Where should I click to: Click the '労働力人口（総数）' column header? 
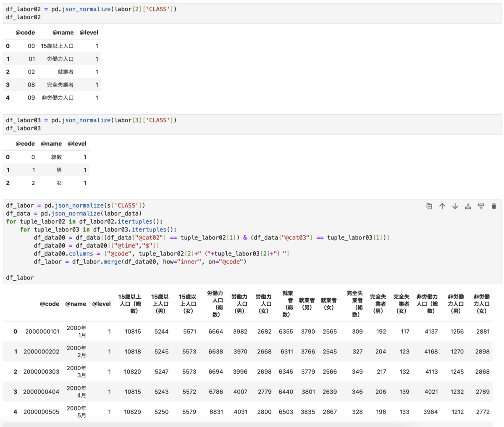[215, 303]
